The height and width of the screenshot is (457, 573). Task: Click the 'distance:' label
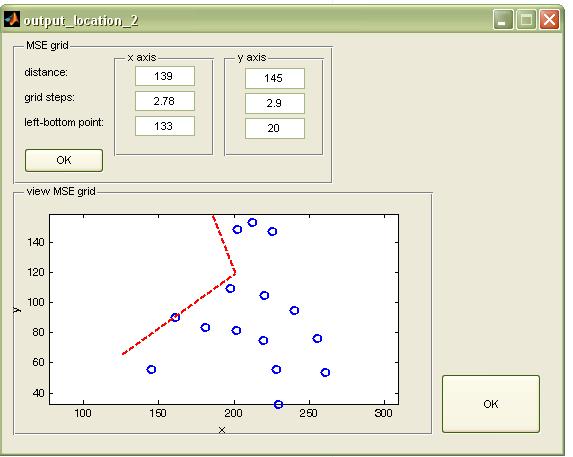(46, 72)
